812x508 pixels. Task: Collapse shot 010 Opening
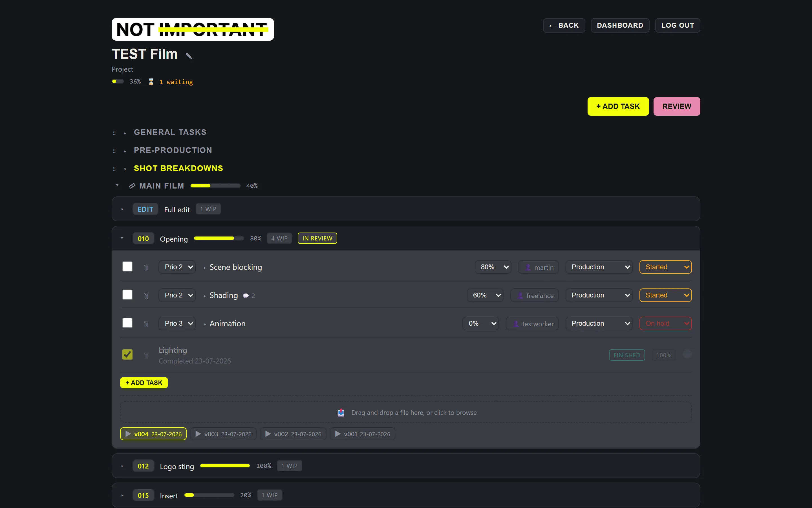[122, 238]
